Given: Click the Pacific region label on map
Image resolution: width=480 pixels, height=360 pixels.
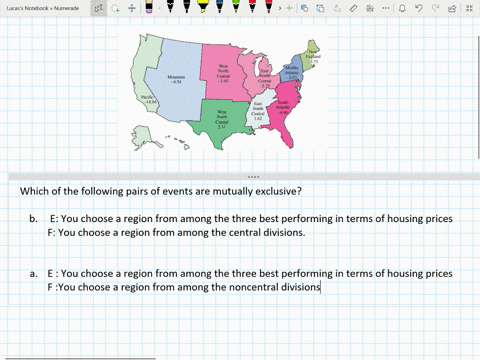Looking at the screenshot, I should point(148,99).
